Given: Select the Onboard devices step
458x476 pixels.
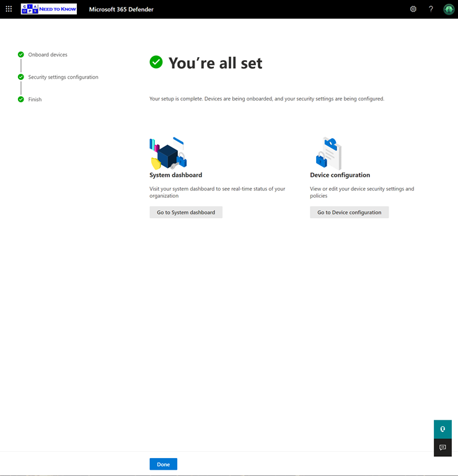Looking at the screenshot, I should [x=48, y=55].
